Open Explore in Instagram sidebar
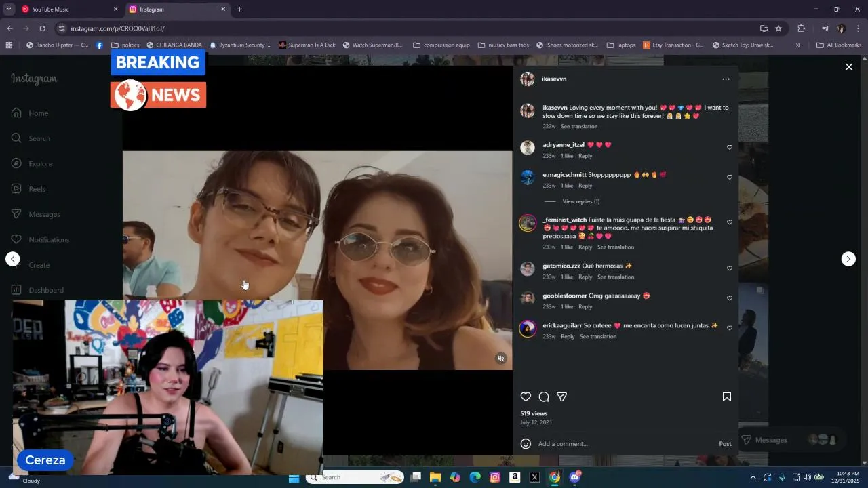The width and height of the screenshot is (868, 488). pos(31,163)
